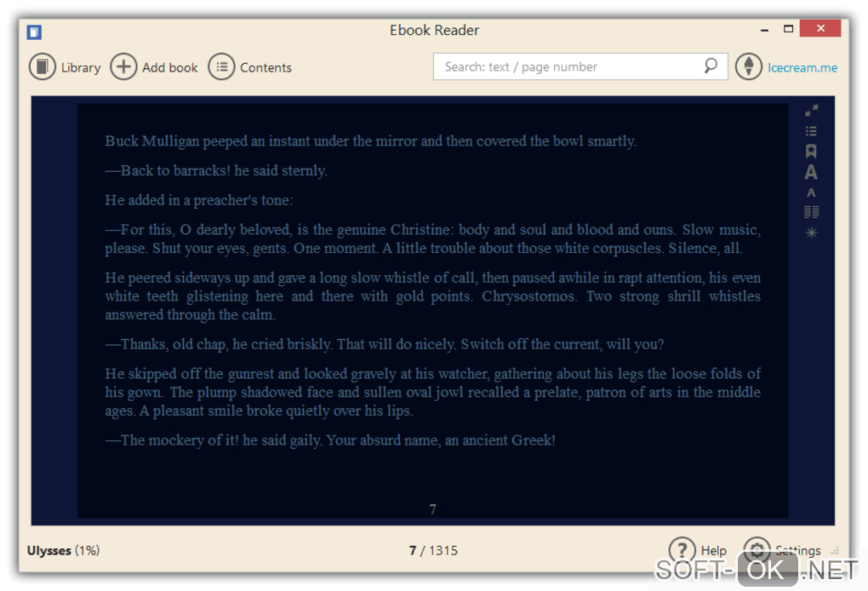Image resolution: width=868 pixels, height=591 pixels.
Task: Add a bookmark to this page
Action: tap(811, 152)
